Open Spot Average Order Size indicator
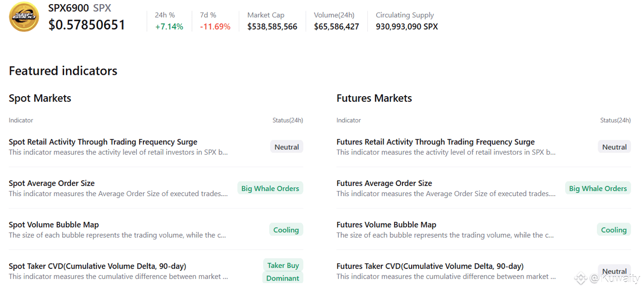Viewport: 644px width, 290px height. coord(51,183)
